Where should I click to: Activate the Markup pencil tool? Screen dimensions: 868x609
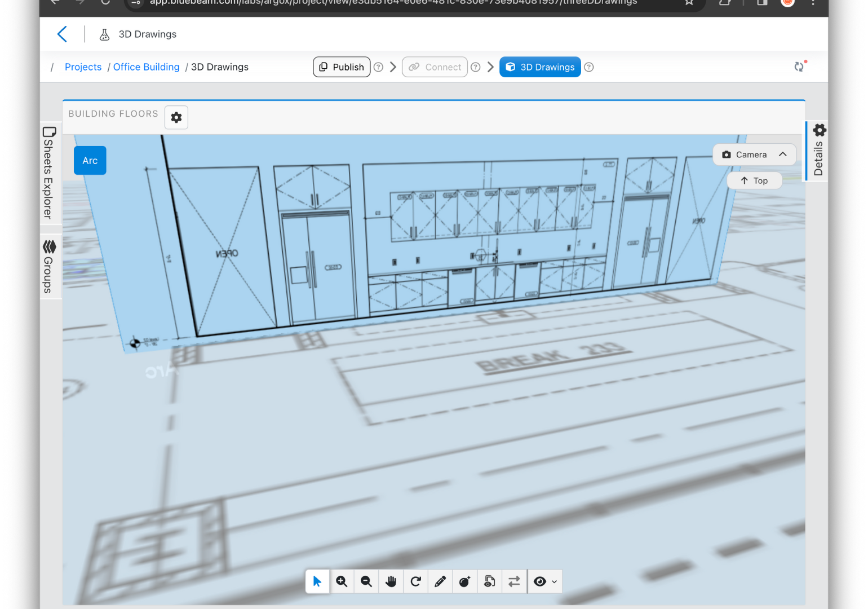pyautogui.click(x=440, y=581)
